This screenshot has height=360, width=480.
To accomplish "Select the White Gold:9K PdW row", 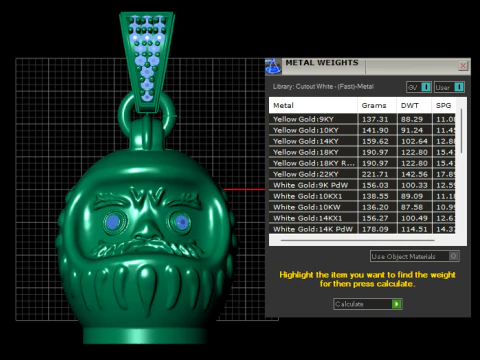I will (x=362, y=185).
